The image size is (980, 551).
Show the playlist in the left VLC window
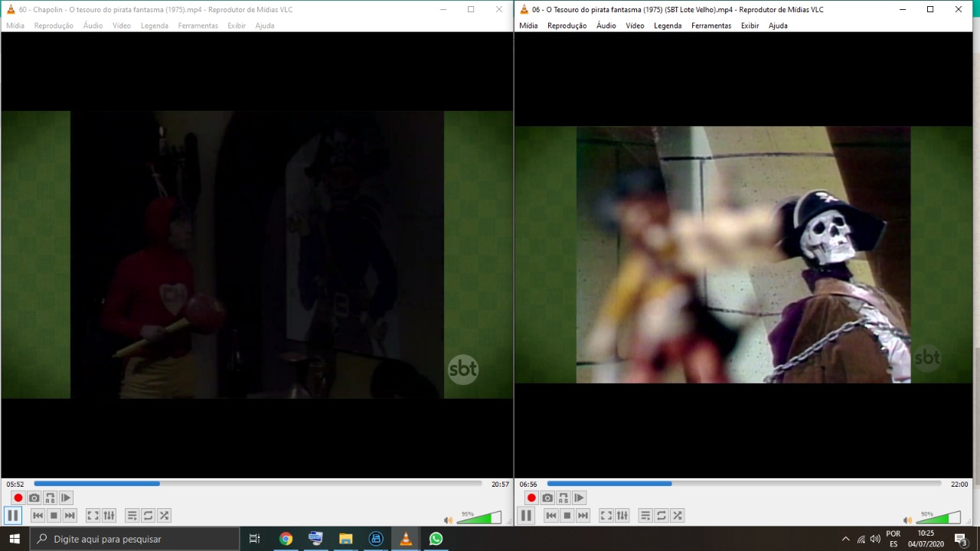point(132,516)
